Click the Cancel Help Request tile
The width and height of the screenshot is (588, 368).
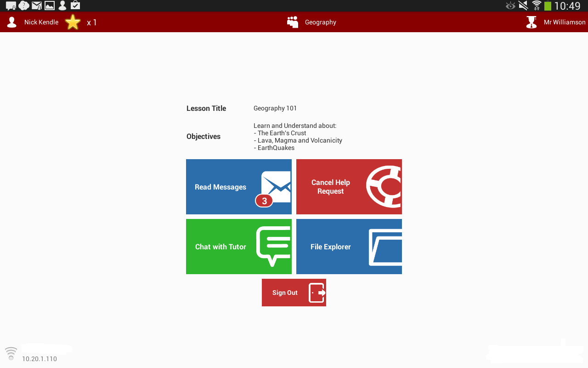[x=349, y=187]
